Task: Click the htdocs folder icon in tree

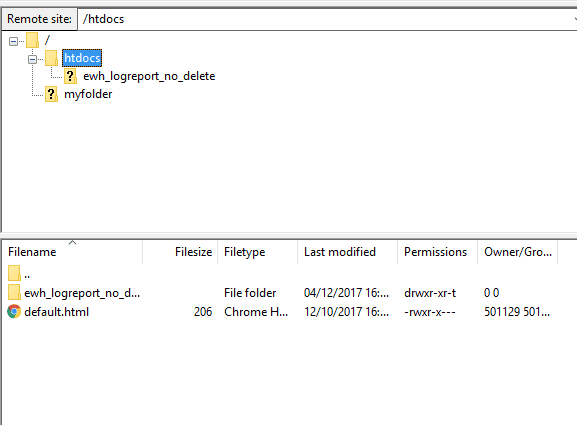Action: click(x=51, y=59)
